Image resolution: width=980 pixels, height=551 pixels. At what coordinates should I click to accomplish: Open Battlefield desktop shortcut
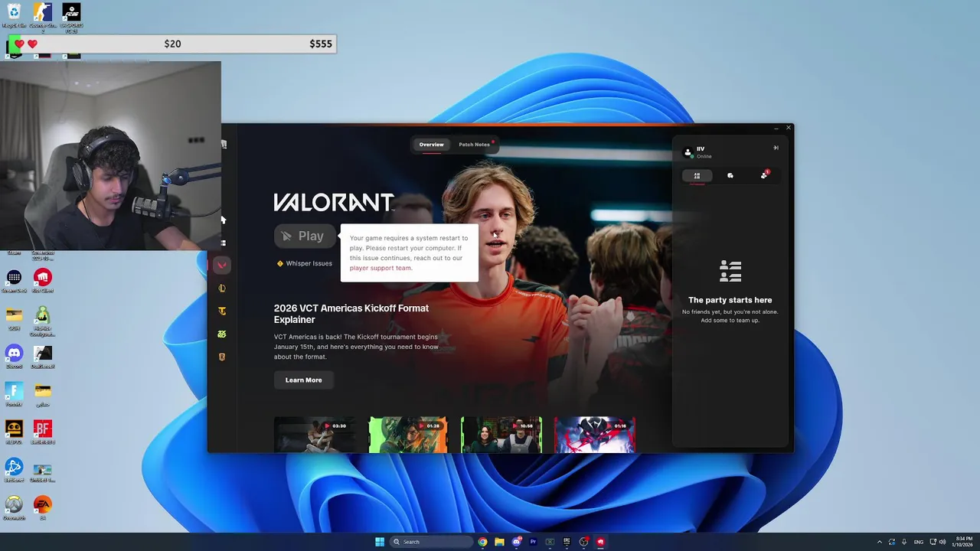(x=43, y=432)
